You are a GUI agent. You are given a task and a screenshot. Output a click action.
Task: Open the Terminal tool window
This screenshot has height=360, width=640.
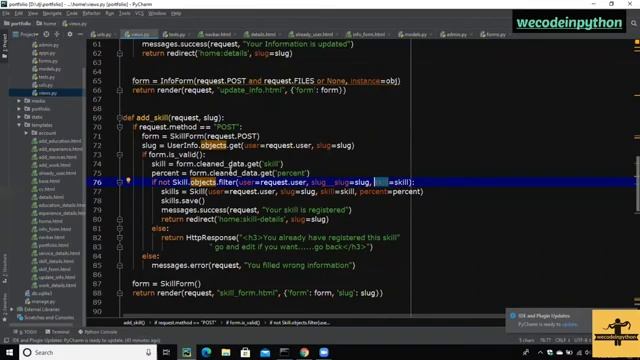pos(57,332)
